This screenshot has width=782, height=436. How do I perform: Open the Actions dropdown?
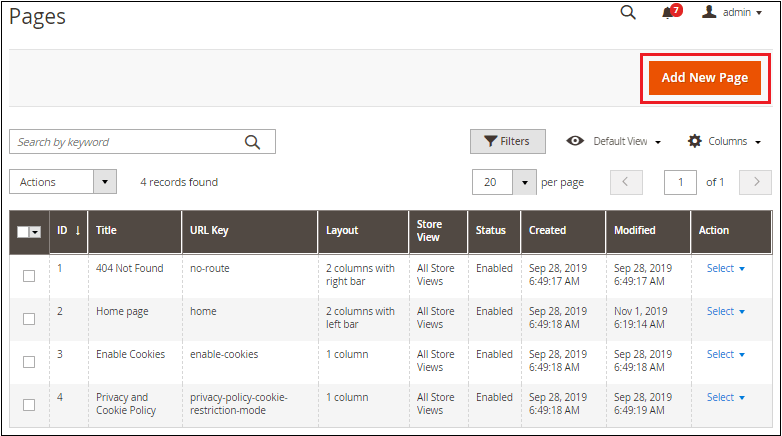click(x=63, y=182)
